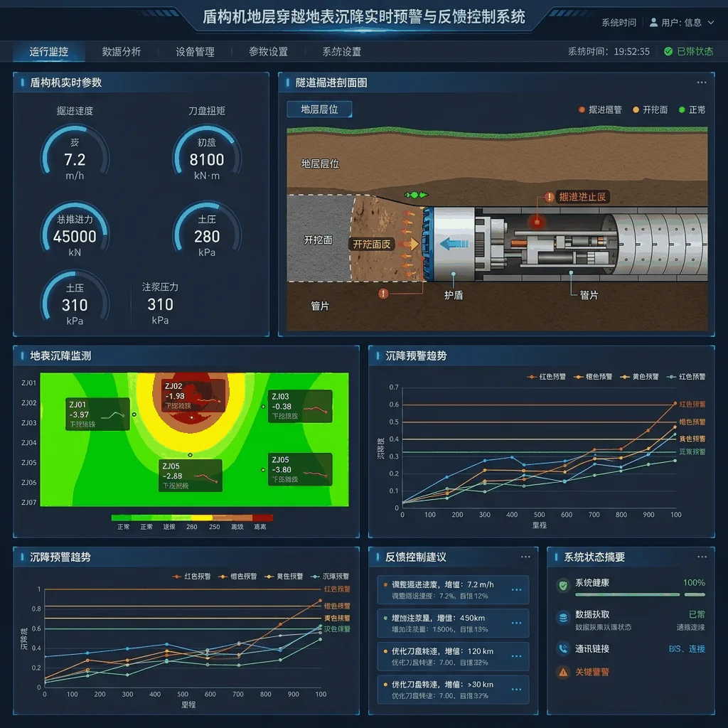Click the heatmap color scale legend bar
The image size is (728, 728).
[192, 518]
